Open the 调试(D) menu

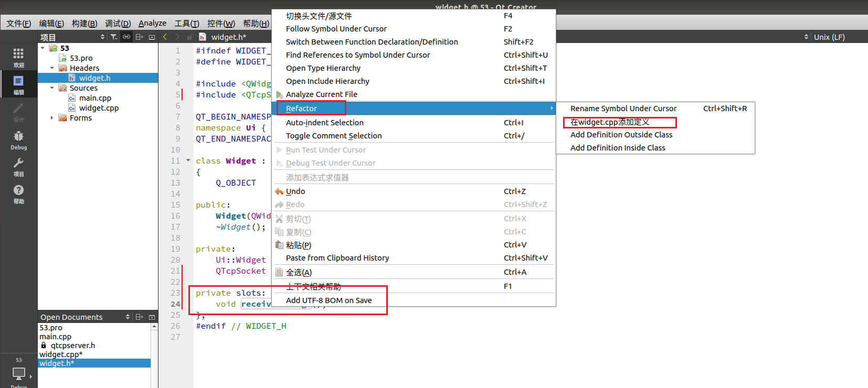click(x=118, y=23)
